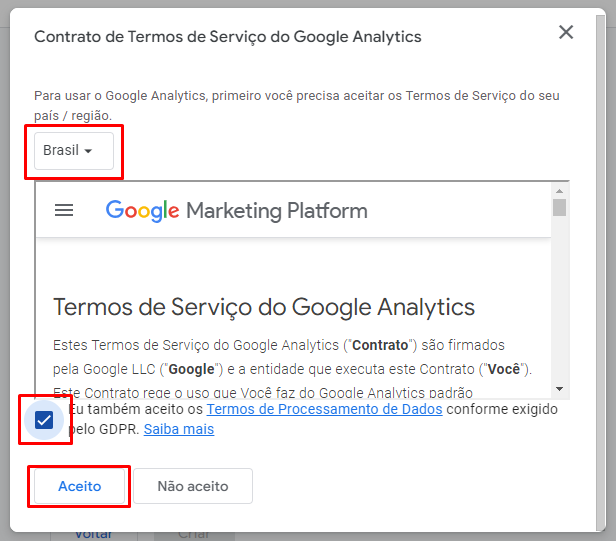Click the terms paragraph mentioning Google LLC
Viewport: 616px width, 541px height.
[293, 357]
